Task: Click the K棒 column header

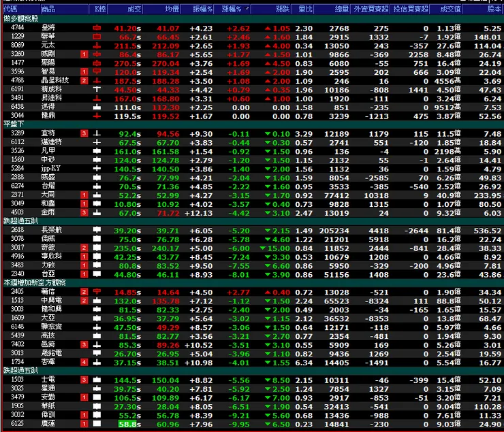Action: [x=98, y=10]
